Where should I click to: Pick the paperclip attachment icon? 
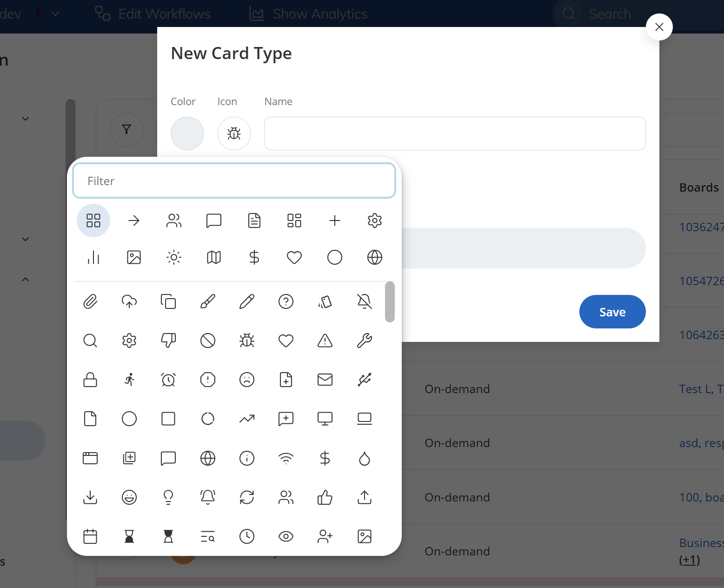click(x=90, y=301)
